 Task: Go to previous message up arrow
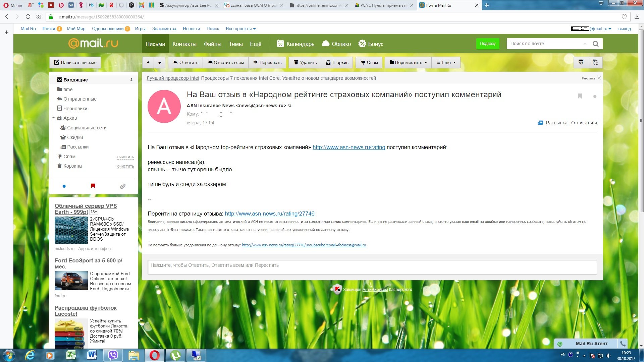148,62
